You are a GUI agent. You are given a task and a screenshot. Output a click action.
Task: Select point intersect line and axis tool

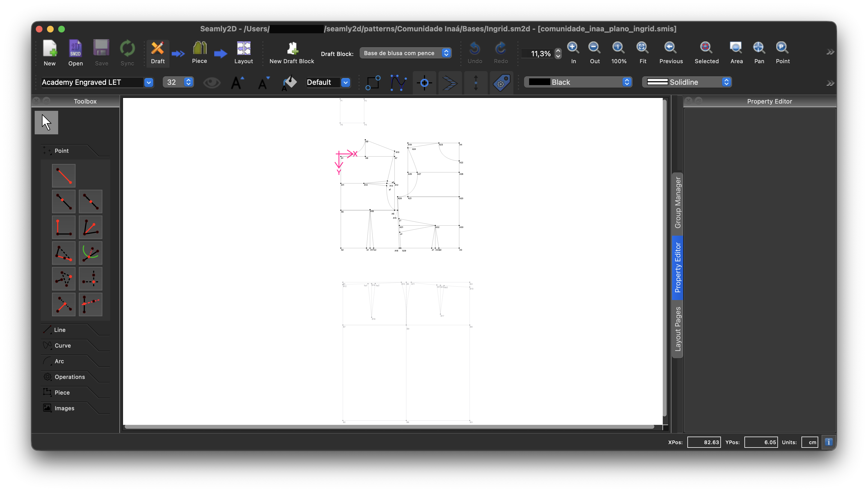(91, 304)
